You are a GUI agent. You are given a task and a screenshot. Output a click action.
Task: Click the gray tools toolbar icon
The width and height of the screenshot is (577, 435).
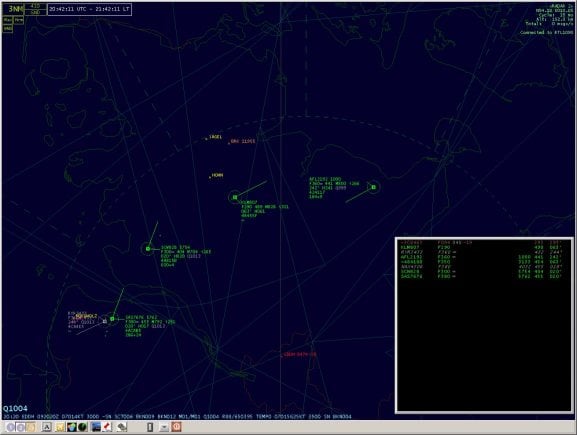click(122, 427)
